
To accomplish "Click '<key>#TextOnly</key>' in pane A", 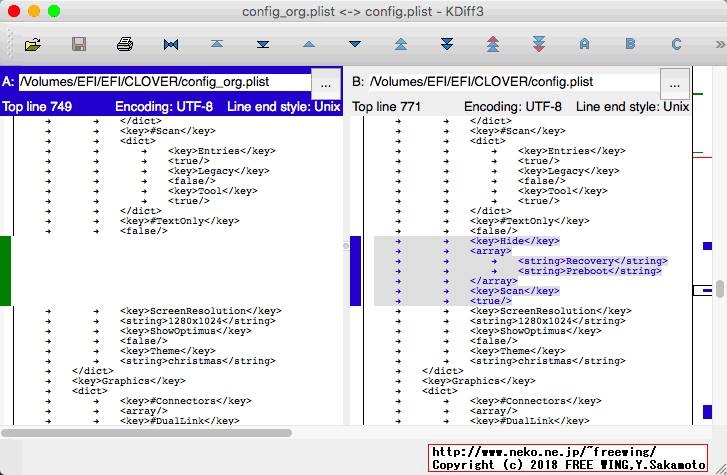I will point(180,221).
